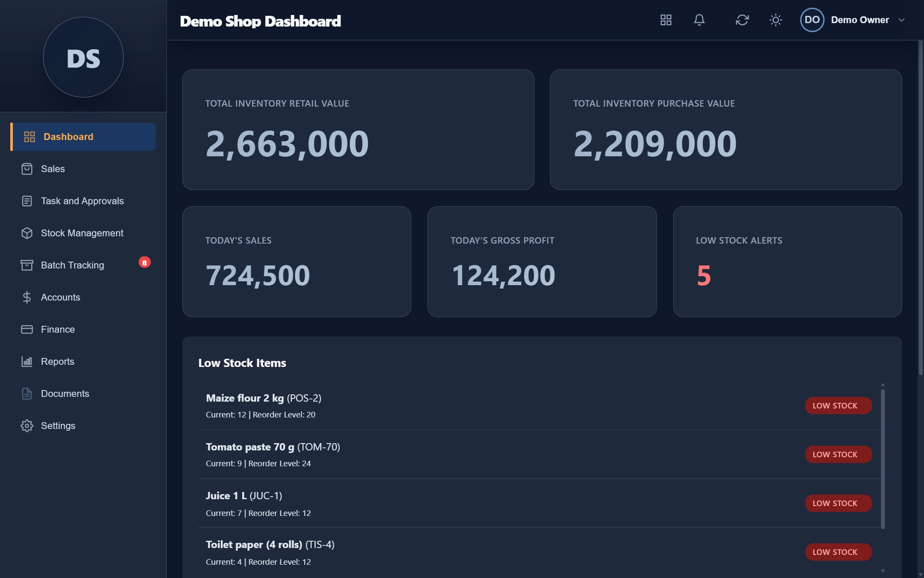Click the Documents file icon
This screenshot has width=924, height=578.
[x=27, y=394]
